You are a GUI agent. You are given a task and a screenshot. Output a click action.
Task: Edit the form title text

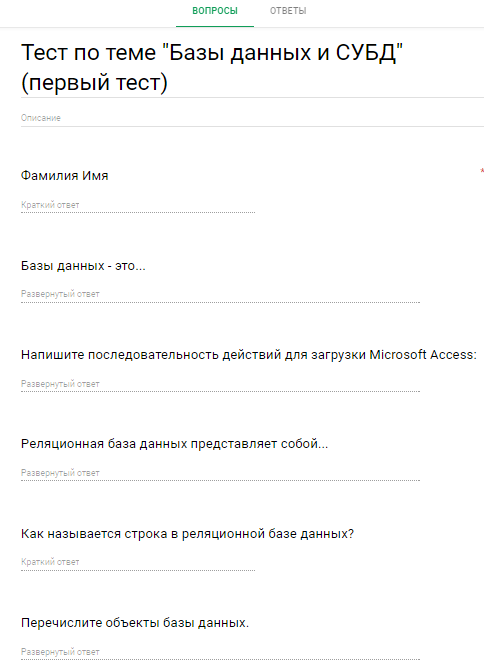[x=212, y=67]
